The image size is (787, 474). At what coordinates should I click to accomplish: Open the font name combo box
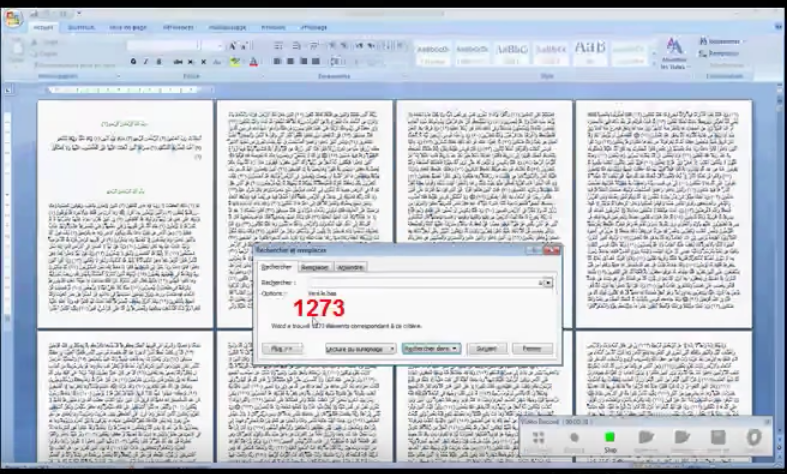click(163, 46)
